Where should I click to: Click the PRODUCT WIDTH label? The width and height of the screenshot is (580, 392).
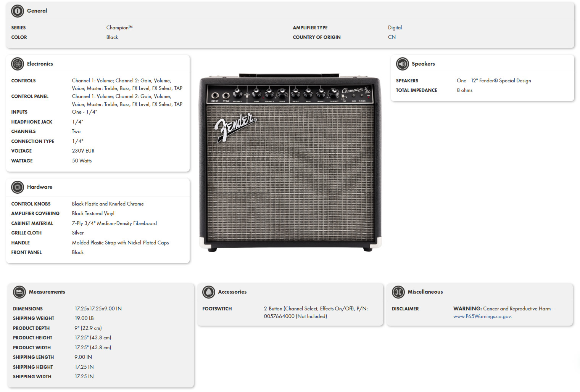32,348
